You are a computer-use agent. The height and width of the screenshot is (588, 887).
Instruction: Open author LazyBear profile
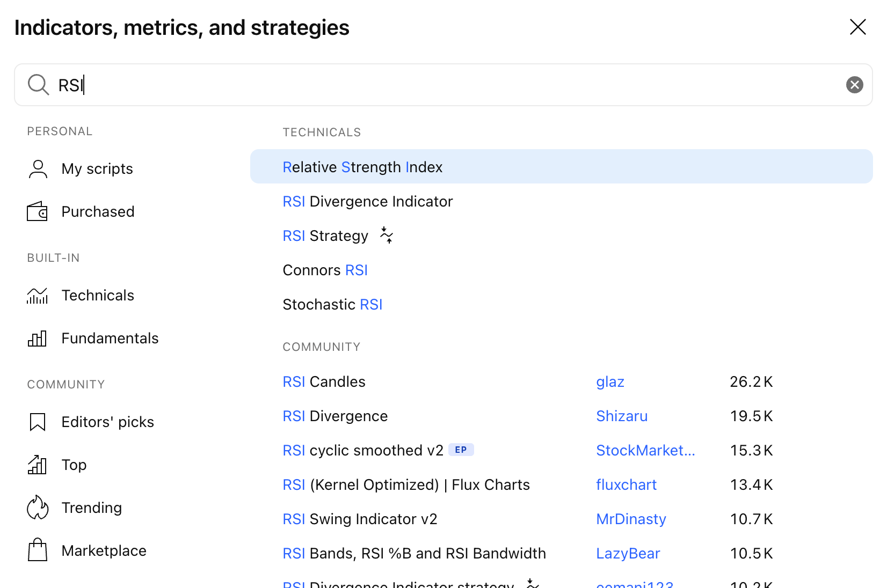point(628,553)
